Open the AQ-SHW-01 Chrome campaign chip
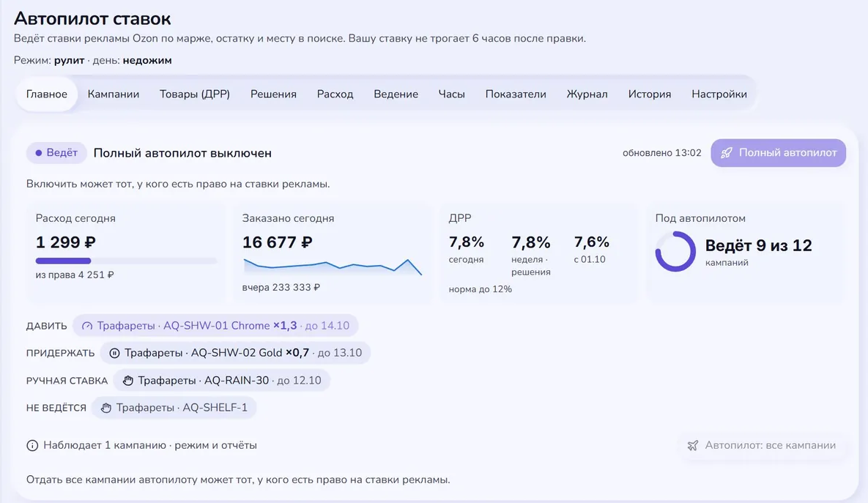 (x=215, y=326)
